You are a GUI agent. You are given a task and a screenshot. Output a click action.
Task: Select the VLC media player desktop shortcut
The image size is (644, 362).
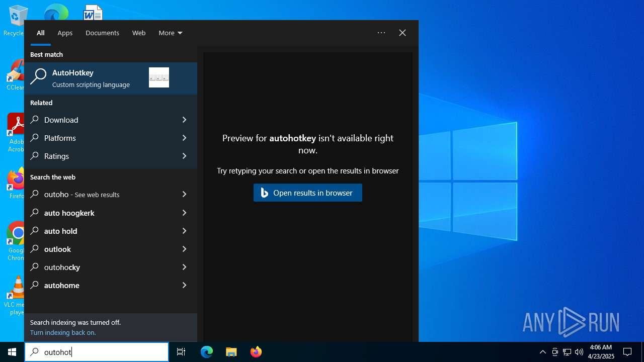(15, 296)
